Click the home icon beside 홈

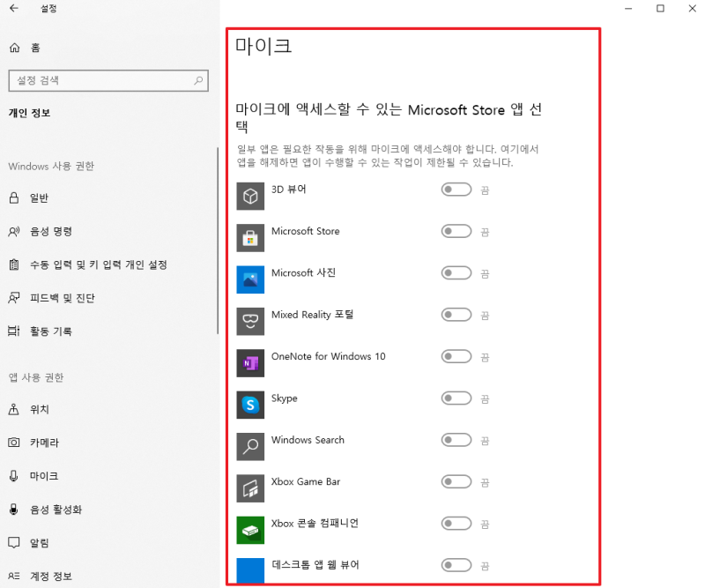click(14, 48)
